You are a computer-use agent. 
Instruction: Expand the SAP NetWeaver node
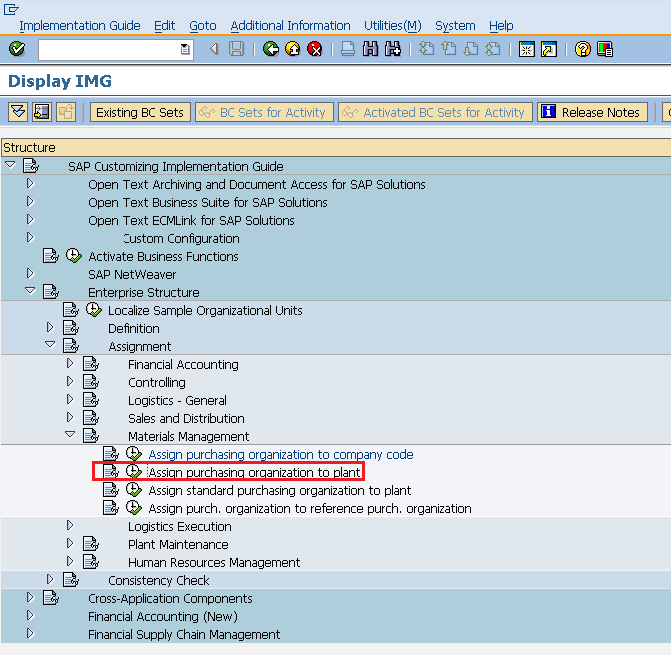(x=30, y=273)
